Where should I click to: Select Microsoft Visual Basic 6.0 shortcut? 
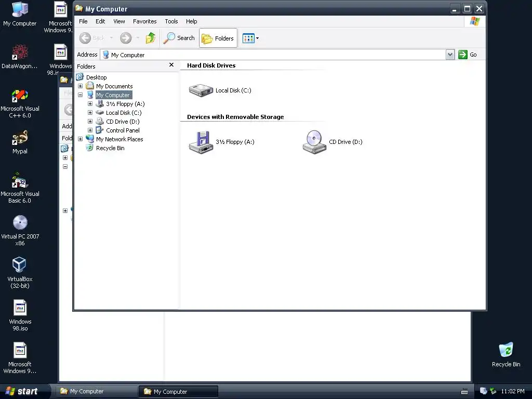[x=20, y=188]
